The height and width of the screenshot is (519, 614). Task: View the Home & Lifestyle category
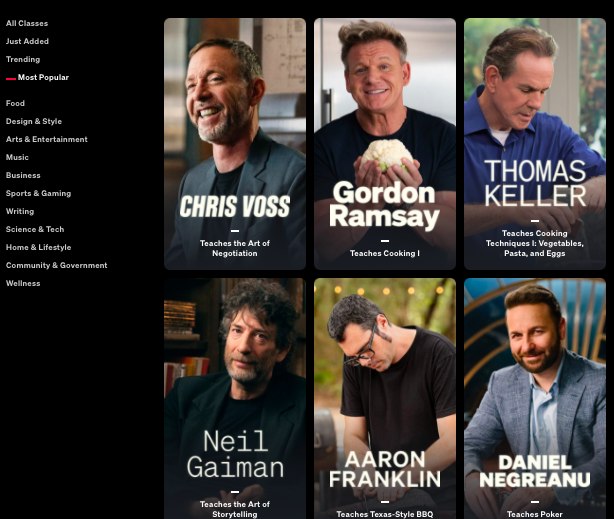click(x=38, y=247)
